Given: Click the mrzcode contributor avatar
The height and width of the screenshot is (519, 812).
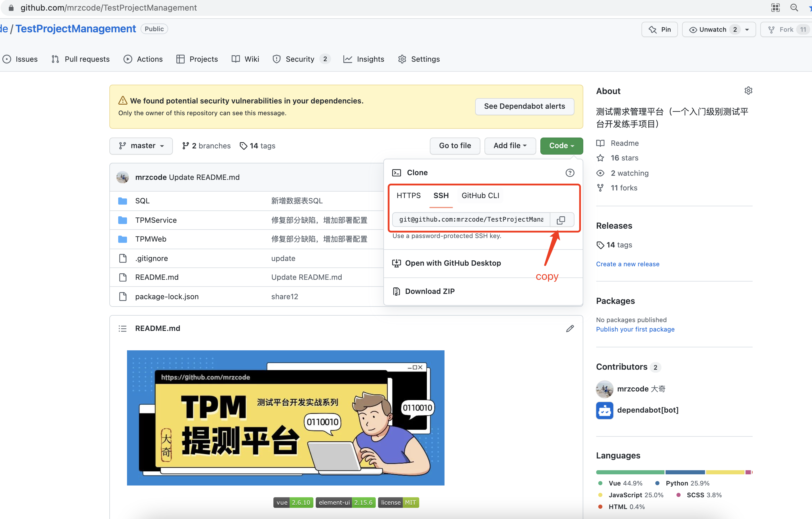Looking at the screenshot, I should [604, 389].
